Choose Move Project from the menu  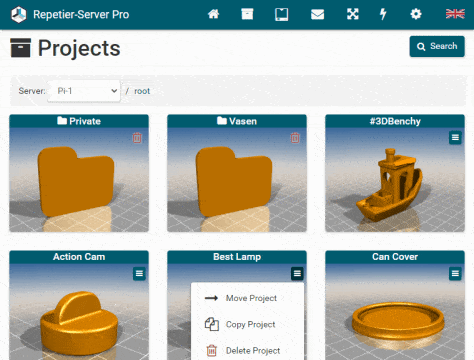click(248, 298)
